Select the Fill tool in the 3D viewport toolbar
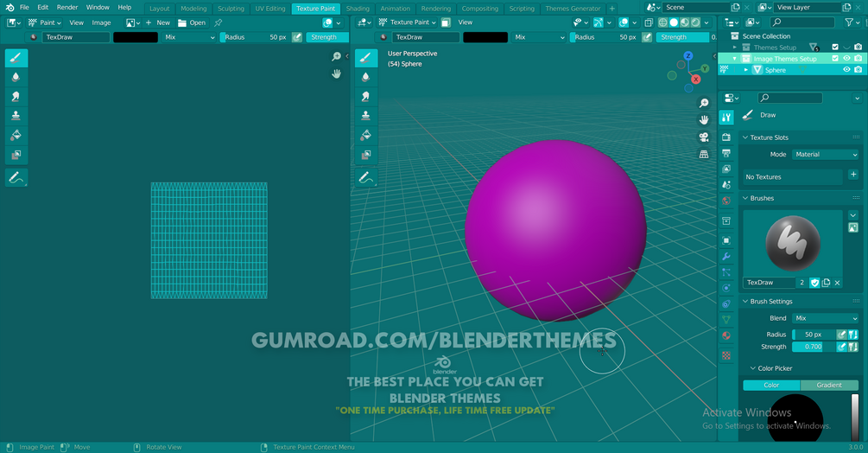This screenshot has height=453, width=868. [x=366, y=135]
